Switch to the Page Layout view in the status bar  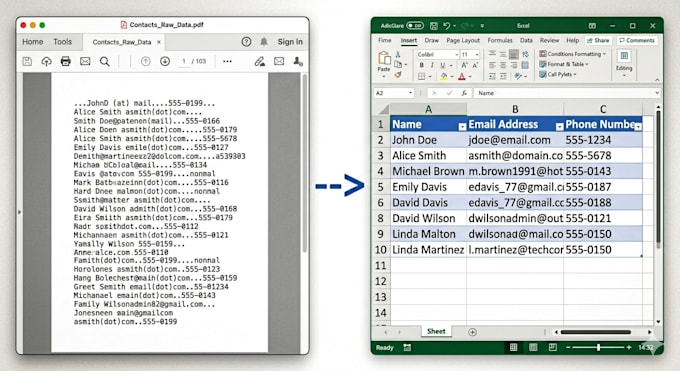533,347
